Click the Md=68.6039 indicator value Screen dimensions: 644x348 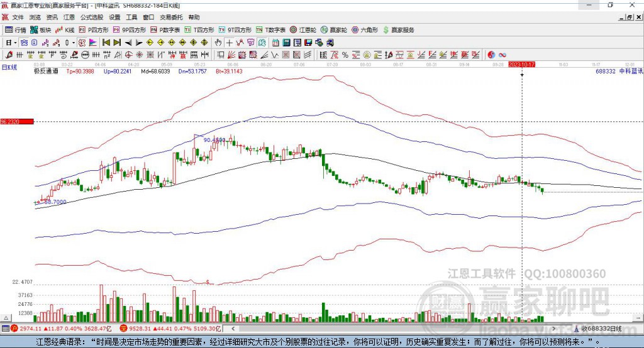[x=155, y=71]
